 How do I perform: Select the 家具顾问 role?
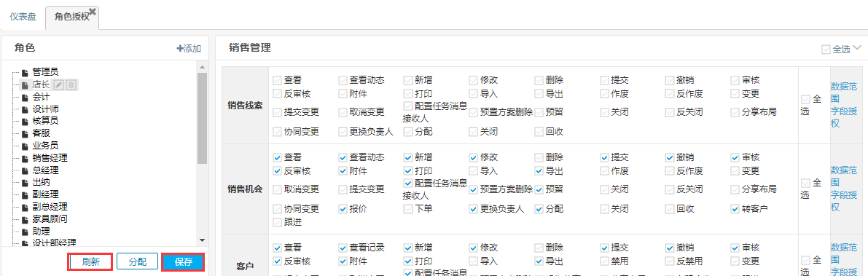[x=50, y=219]
